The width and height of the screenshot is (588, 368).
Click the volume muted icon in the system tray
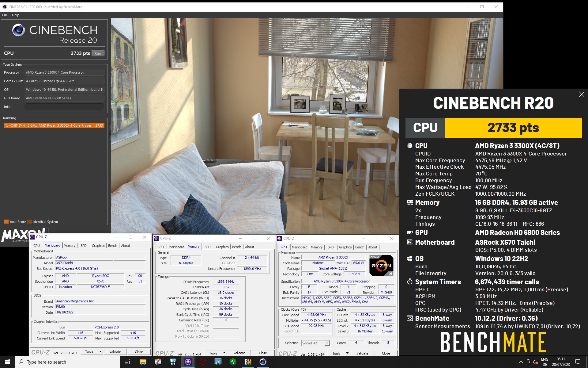pyautogui.click(x=536, y=362)
